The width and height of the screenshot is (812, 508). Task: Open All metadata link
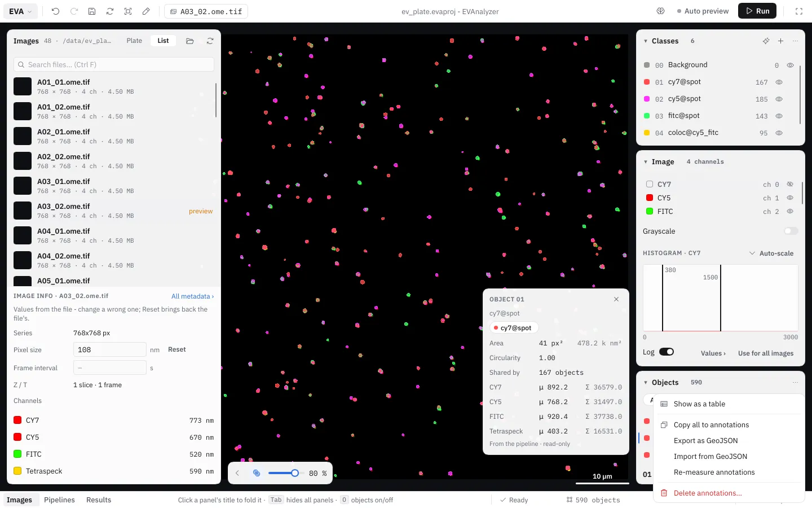[x=192, y=296]
